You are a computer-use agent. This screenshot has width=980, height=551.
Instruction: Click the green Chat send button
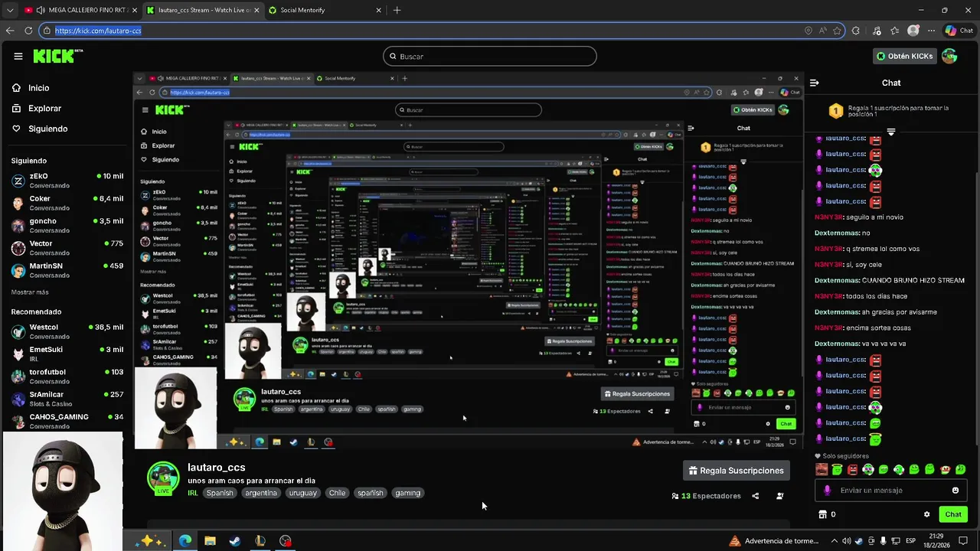(953, 514)
